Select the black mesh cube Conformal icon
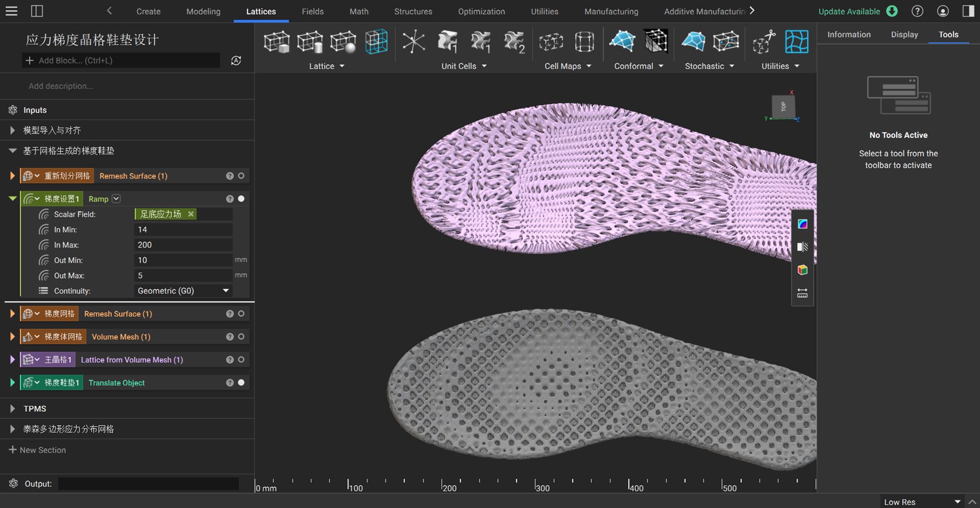Screen dimensions: 980x508 point(656,41)
